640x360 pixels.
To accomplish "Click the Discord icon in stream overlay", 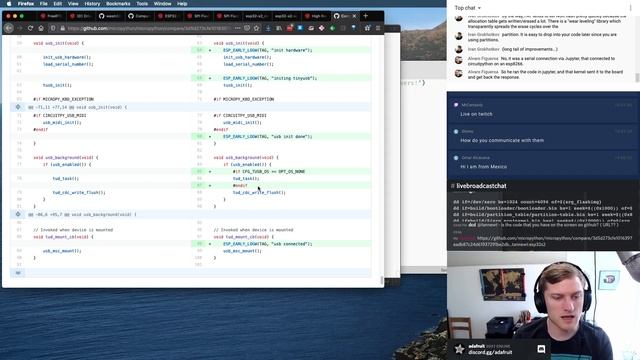I will pos(541,349).
